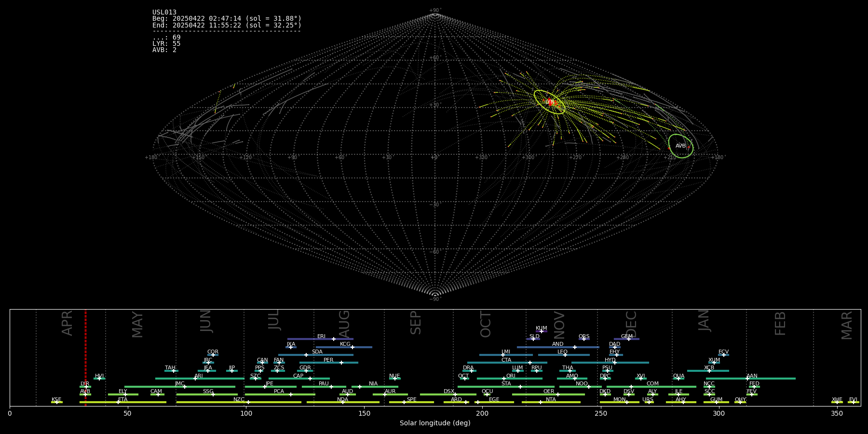The image size is (868, 434).
Task: Select the GEM shower label in the timeline
Action: [x=627, y=337]
